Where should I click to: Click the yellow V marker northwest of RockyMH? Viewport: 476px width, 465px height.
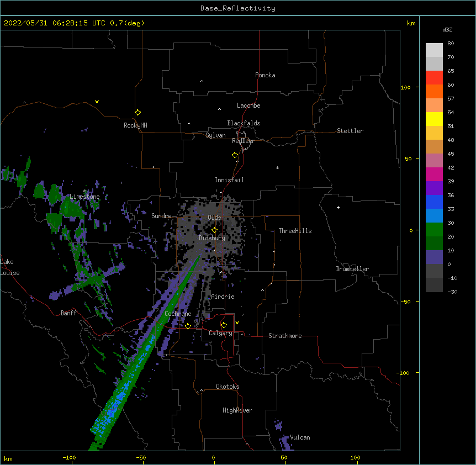click(x=97, y=102)
